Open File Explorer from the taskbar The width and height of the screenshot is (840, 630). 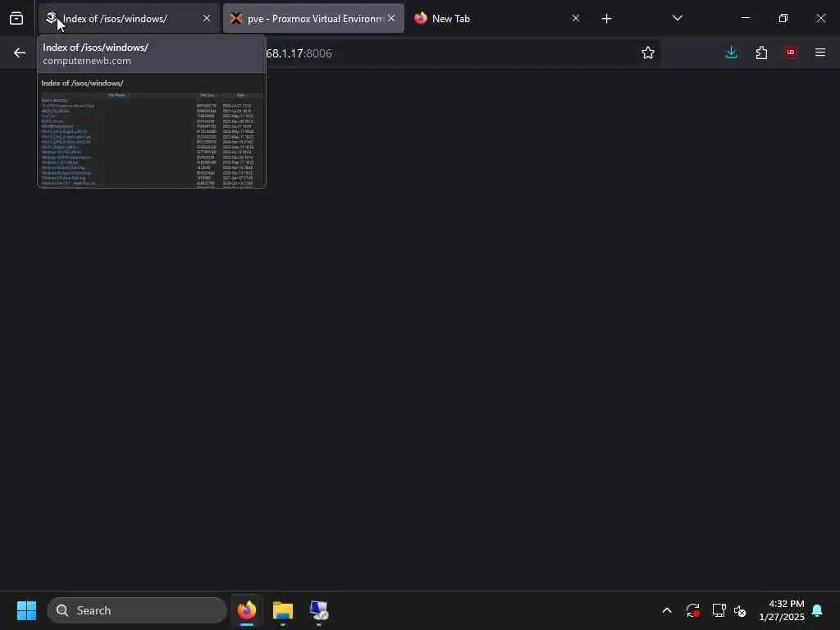click(283, 610)
